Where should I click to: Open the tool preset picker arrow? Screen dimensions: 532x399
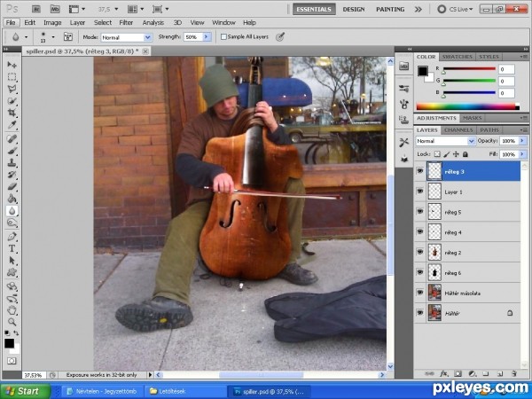point(26,36)
